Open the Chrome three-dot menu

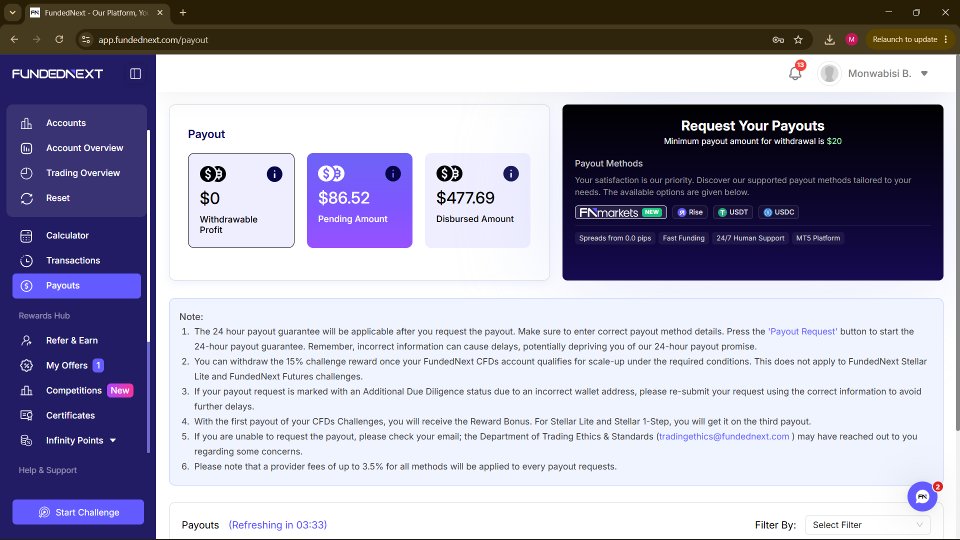[946, 40]
